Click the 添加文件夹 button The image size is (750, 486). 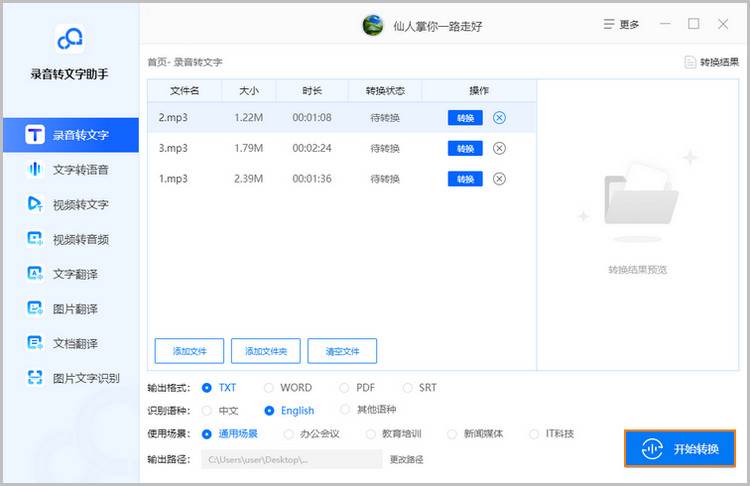266,351
